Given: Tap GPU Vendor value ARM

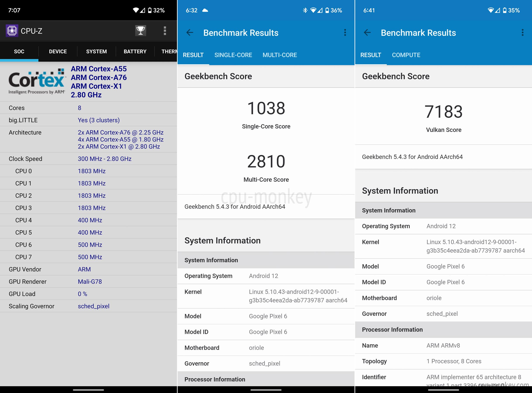Looking at the screenshot, I should click(x=84, y=269).
